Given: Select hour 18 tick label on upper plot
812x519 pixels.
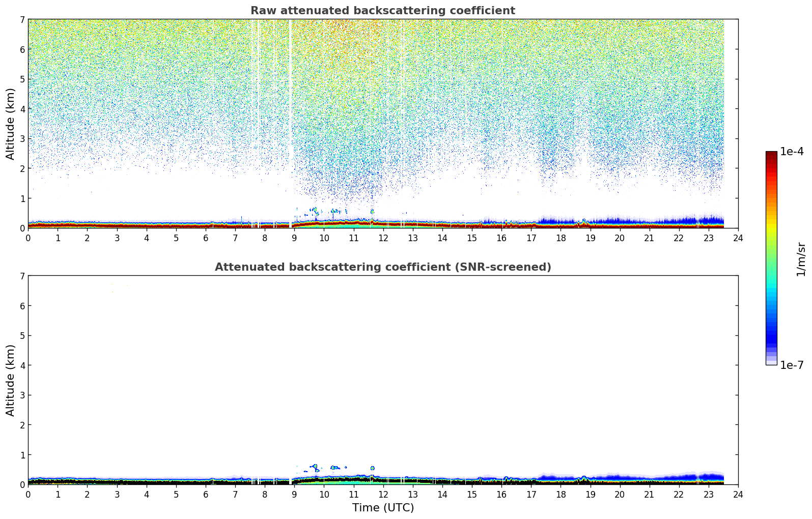Looking at the screenshot, I should coord(561,238).
